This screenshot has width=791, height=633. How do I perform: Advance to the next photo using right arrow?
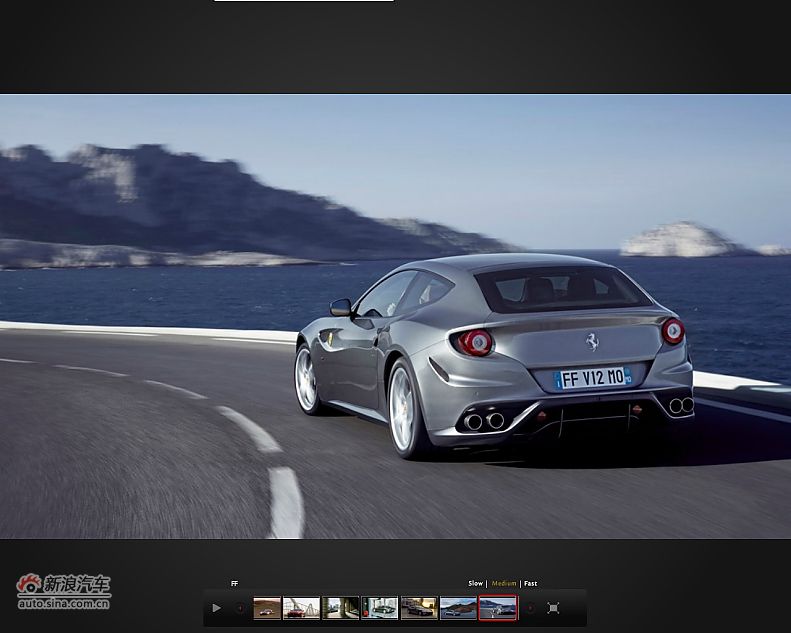click(x=530, y=608)
